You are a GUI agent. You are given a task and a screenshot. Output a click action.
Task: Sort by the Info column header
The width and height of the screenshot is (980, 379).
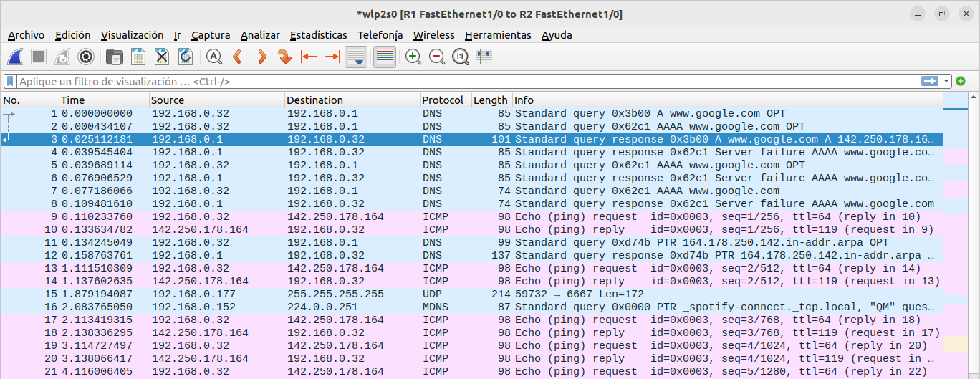click(x=727, y=100)
